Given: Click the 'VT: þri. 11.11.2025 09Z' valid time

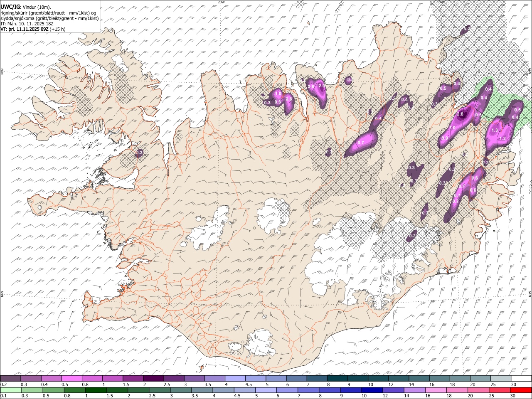Looking at the screenshot, I should point(25,29).
